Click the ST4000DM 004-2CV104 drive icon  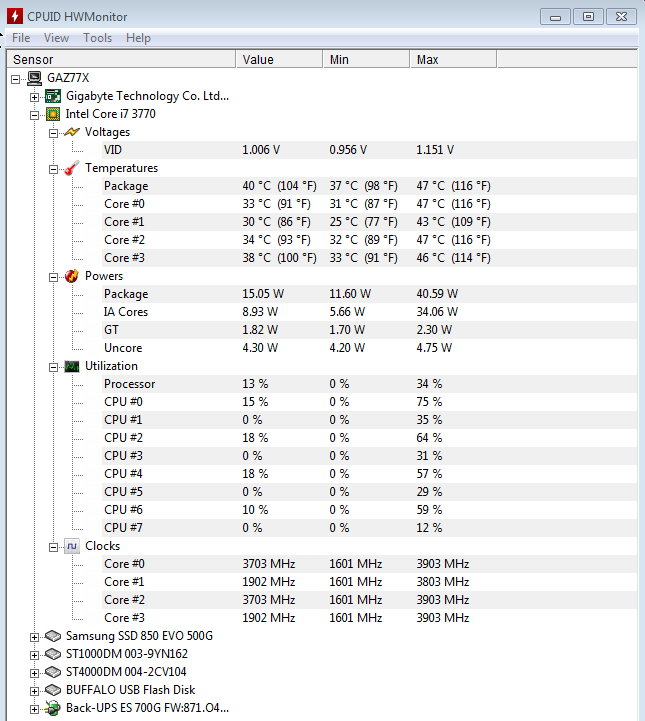53,672
